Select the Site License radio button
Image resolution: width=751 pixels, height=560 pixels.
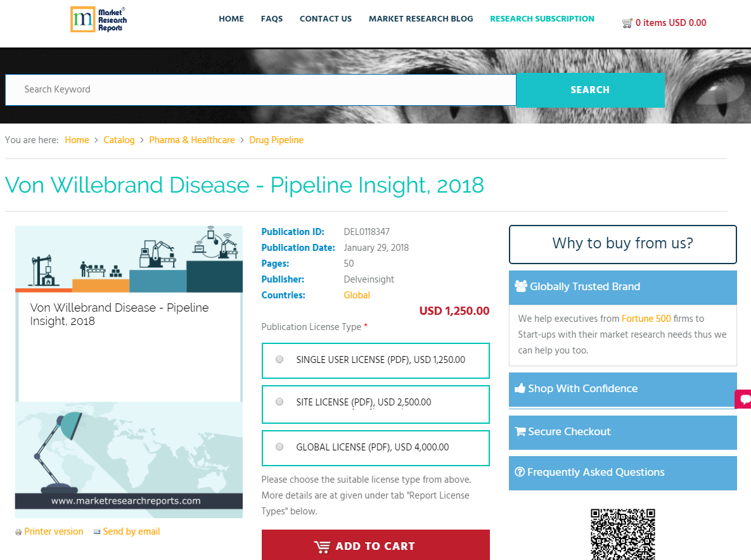pos(279,401)
